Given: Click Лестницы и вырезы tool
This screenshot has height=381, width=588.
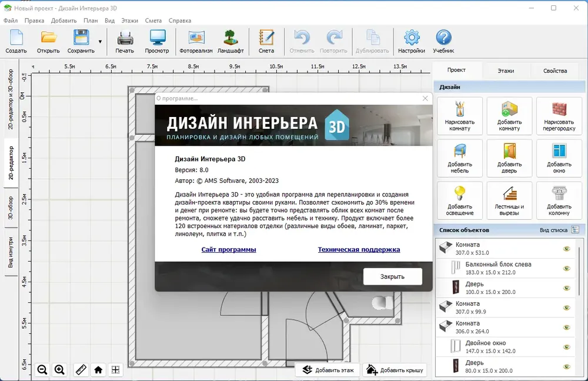Looking at the screenshot, I should pyautogui.click(x=509, y=200).
